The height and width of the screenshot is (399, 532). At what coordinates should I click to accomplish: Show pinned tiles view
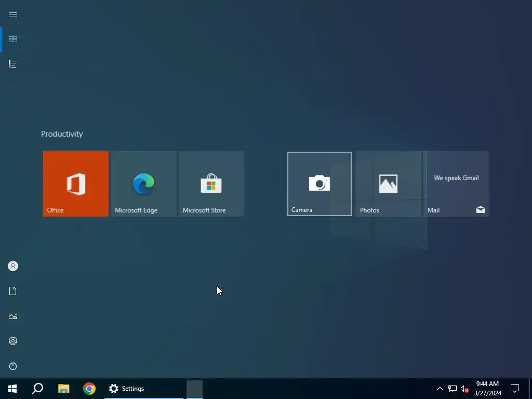tap(13, 39)
